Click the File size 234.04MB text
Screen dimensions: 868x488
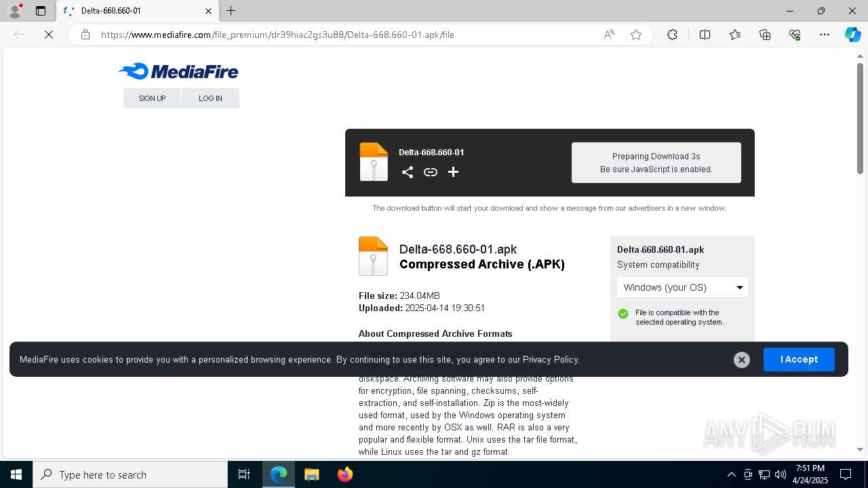tap(399, 296)
